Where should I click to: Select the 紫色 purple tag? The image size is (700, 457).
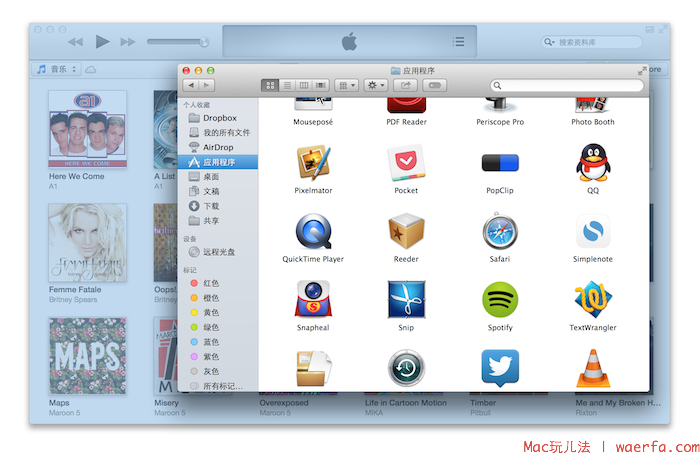[x=218, y=357]
